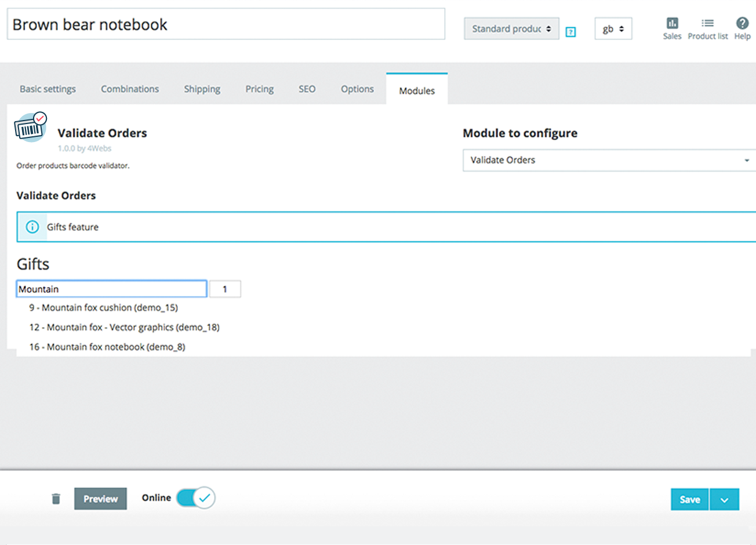Image resolution: width=756 pixels, height=545 pixels.
Task: Switch to the Basic settings tab
Action: 48,89
